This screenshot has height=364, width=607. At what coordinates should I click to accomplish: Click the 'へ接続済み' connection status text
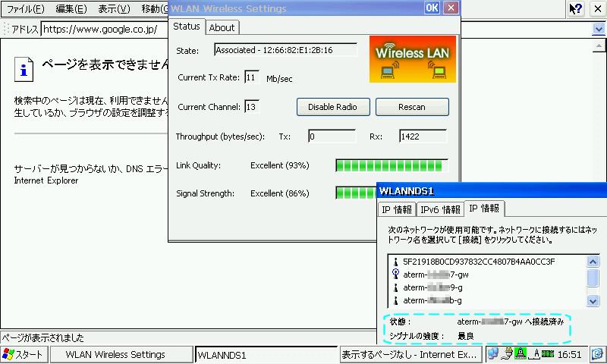pos(544,322)
